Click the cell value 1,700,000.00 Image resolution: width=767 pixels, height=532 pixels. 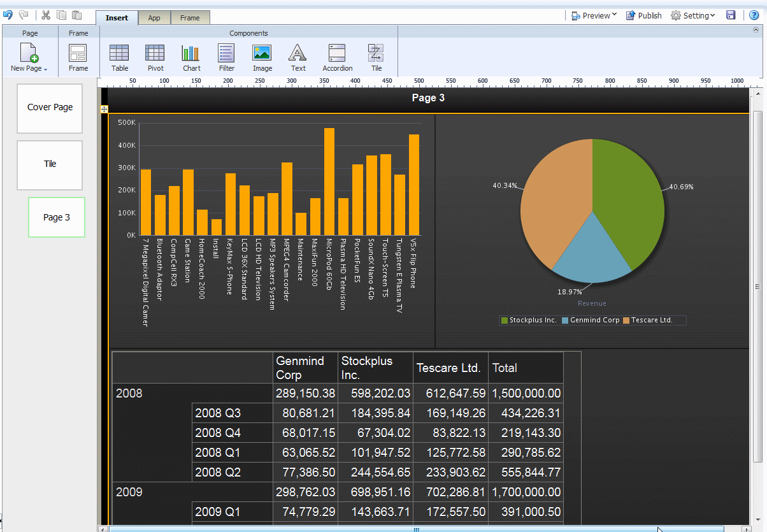(x=526, y=492)
